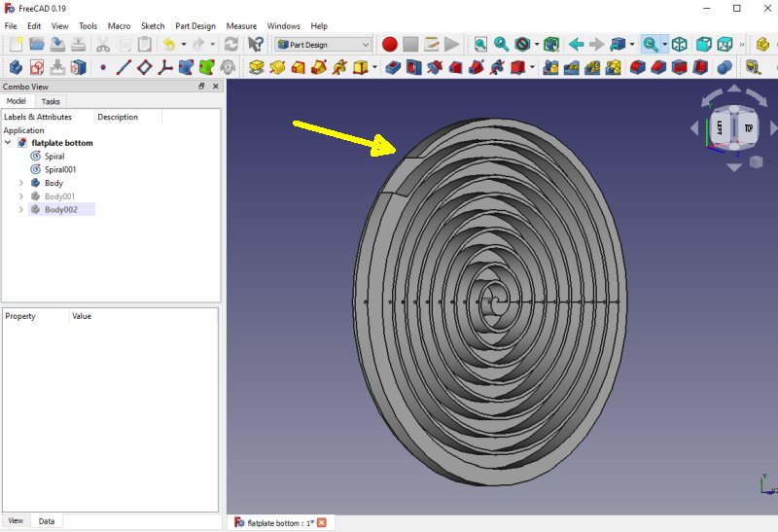Expand the Body002 tree item
Screen dimensions: 778x532
click(x=20, y=209)
